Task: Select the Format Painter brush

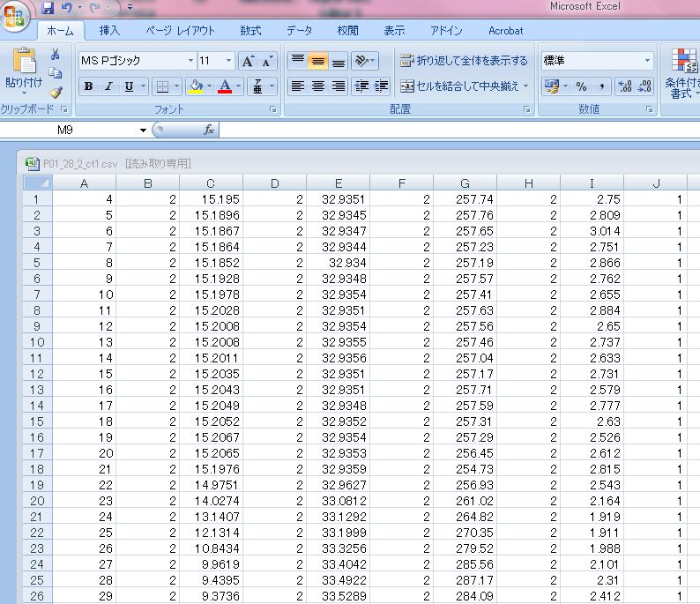Action: (x=55, y=92)
